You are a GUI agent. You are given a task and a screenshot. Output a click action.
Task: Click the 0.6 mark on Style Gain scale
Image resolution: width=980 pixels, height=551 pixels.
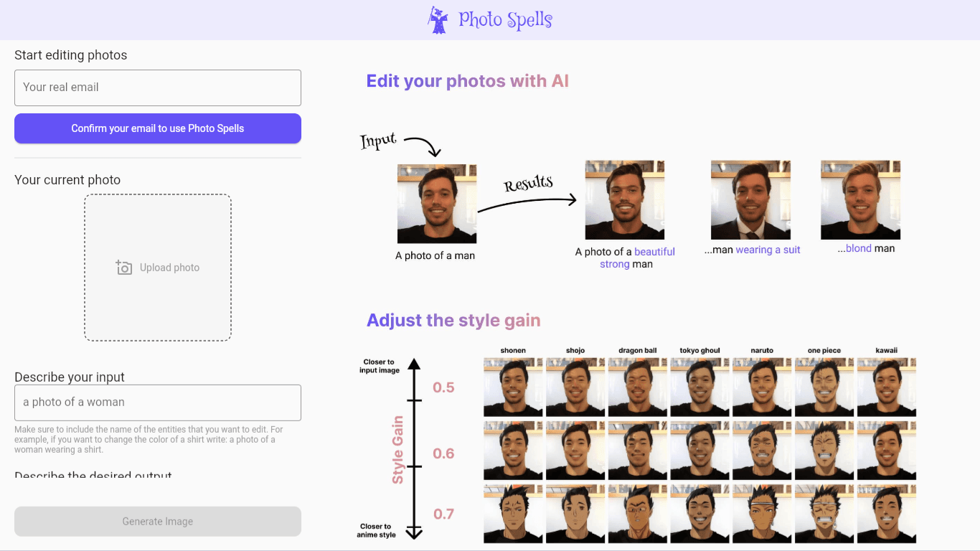click(443, 453)
